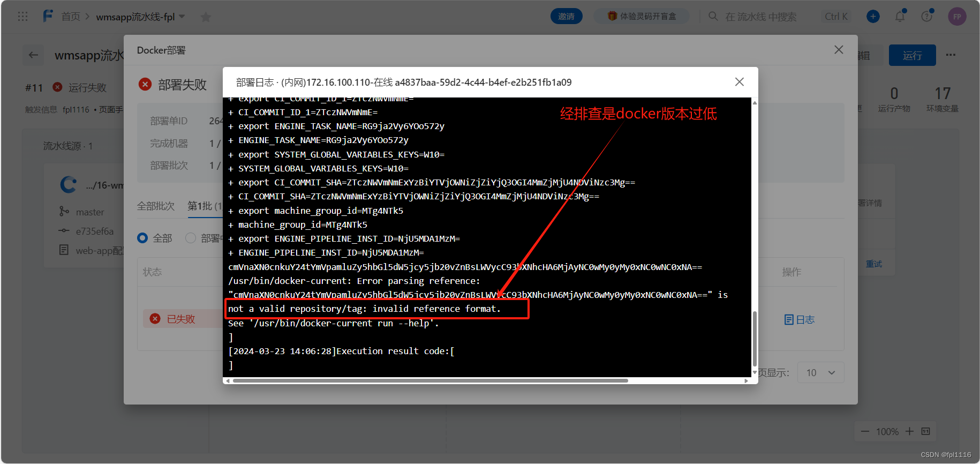Click the 运行 run button
Image resolution: width=980 pixels, height=464 pixels.
point(912,55)
